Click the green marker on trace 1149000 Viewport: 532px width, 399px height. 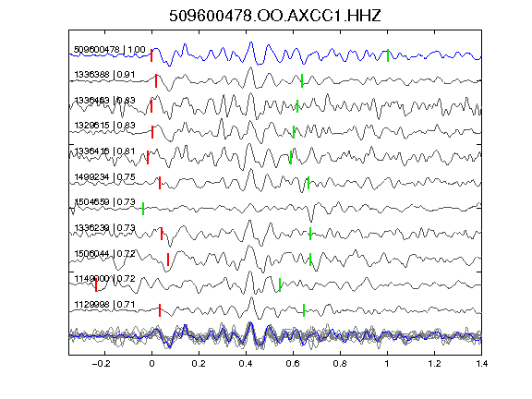click(x=280, y=284)
